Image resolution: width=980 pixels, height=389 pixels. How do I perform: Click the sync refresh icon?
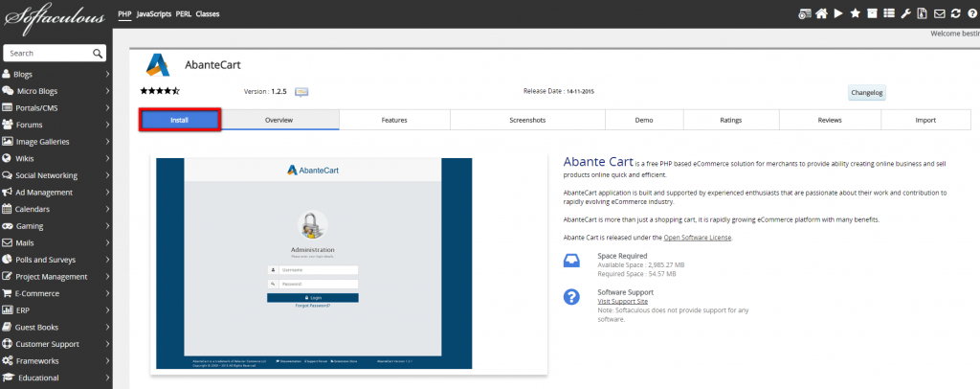pos(956,13)
